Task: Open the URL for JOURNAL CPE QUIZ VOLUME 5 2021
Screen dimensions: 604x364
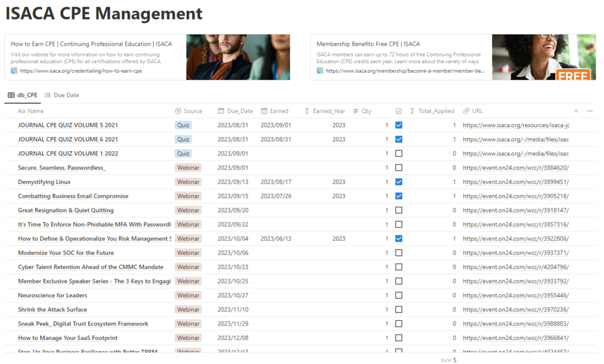Action: (x=516, y=125)
